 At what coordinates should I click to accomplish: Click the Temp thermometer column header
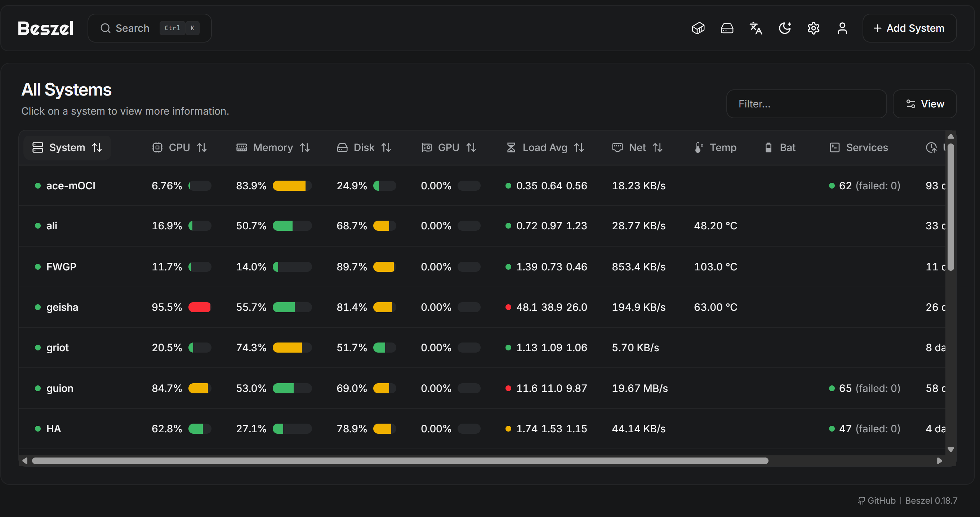click(x=715, y=148)
